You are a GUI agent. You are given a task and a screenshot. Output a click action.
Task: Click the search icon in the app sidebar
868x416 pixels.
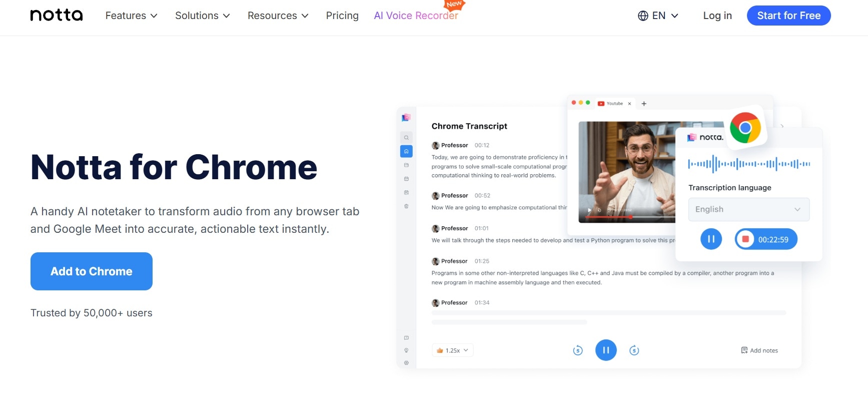coord(406,137)
